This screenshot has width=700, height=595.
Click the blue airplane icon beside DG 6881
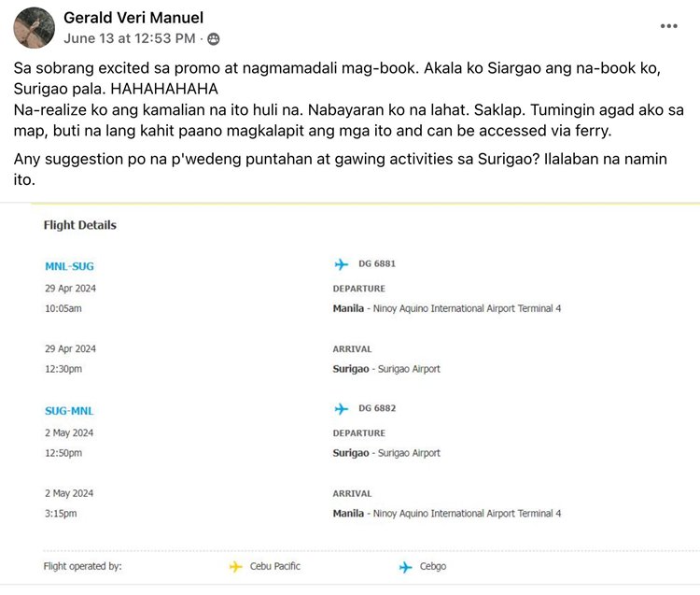click(x=342, y=264)
